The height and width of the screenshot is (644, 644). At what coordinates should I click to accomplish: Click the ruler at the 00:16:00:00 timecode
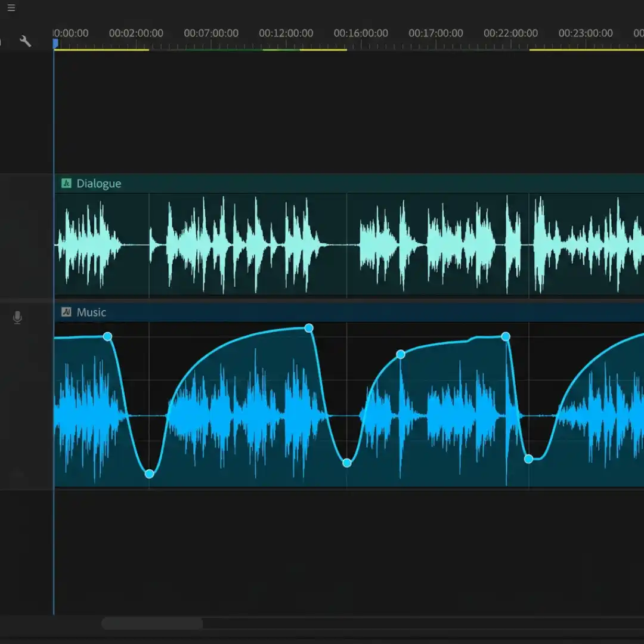click(x=361, y=33)
